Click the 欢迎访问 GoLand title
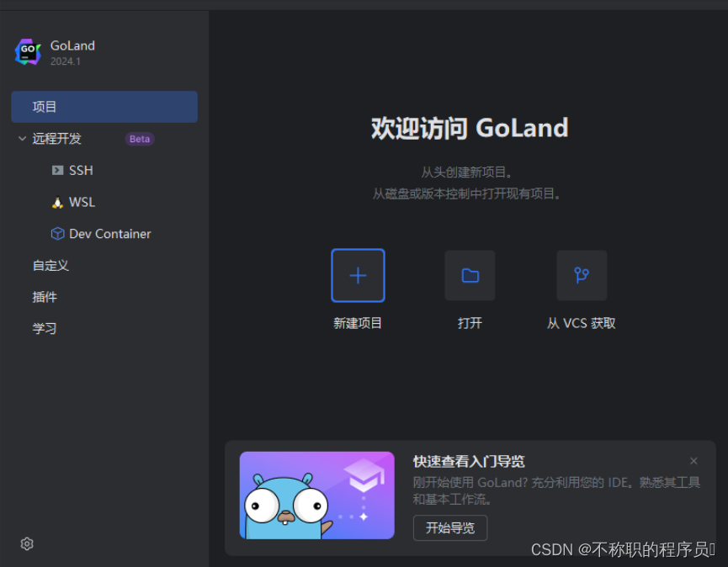The image size is (728, 567). (470, 128)
